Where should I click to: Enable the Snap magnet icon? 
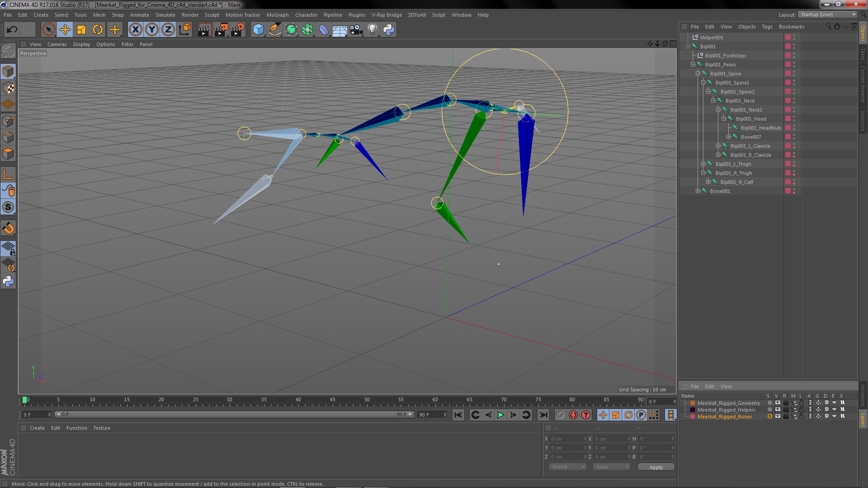pyautogui.click(x=8, y=228)
